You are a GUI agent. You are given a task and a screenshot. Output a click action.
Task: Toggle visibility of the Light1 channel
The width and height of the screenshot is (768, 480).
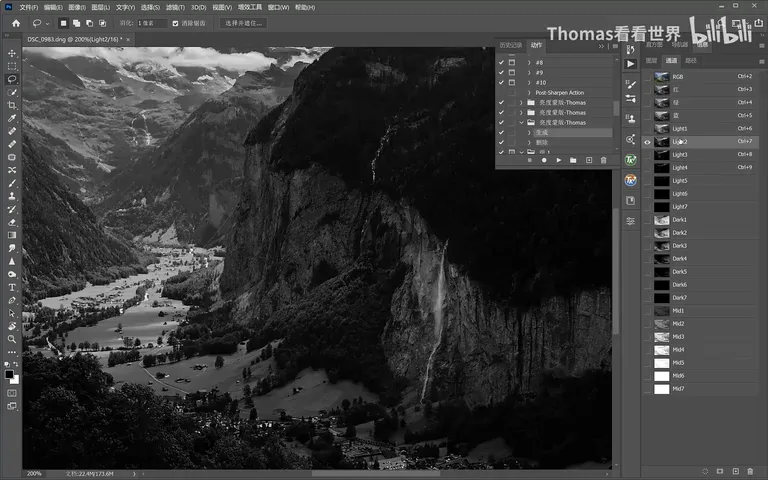click(647, 129)
